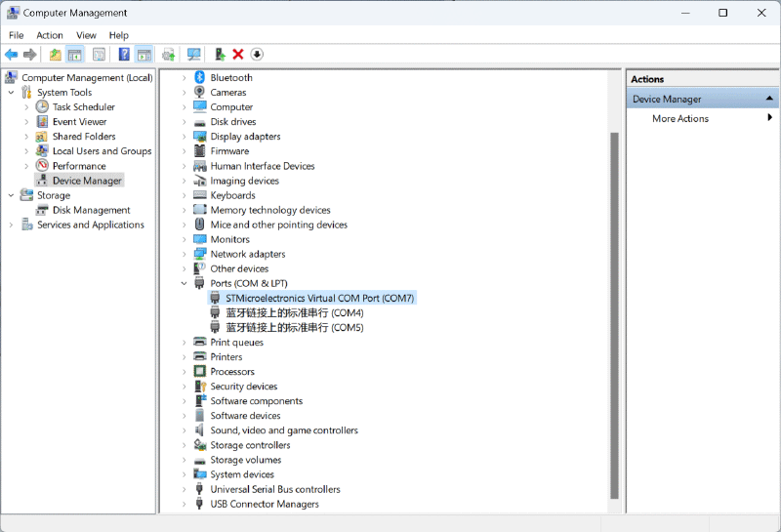Screen dimensions: 781x532
Task: Select the COM4 Bluetooth serial port entry
Action: 294,313
